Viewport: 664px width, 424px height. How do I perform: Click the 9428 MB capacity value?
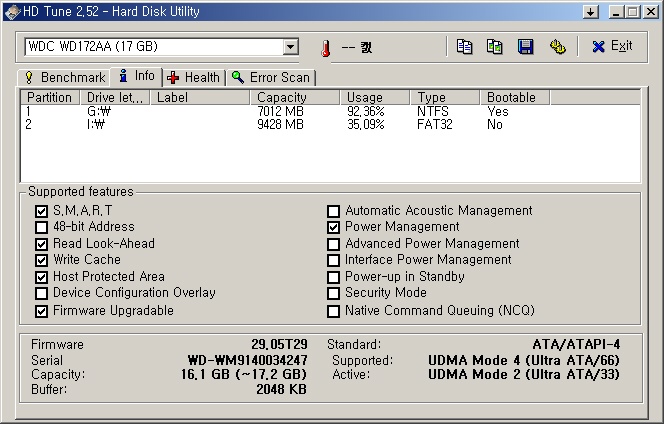[x=280, y=125]
